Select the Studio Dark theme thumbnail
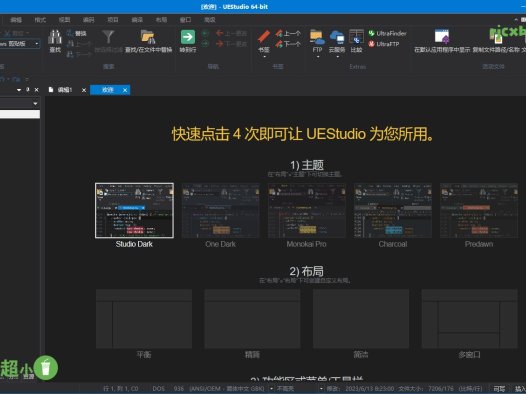This screenshot has width=526, height=394. coord(134,211)
